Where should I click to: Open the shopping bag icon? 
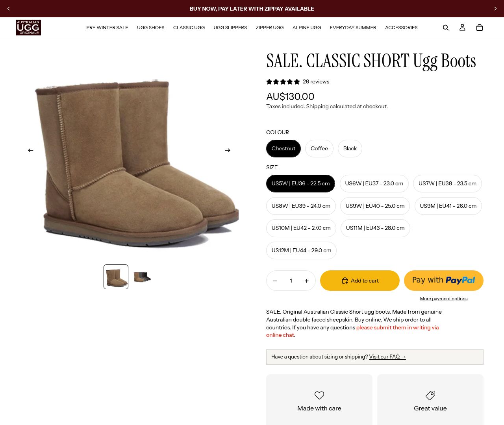(x=480, y=28)
